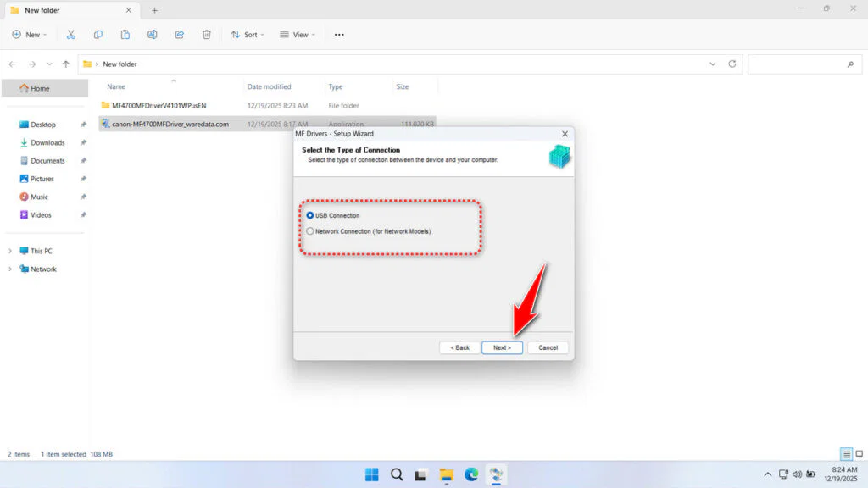The height and width of the screenshot is (488, 868).
Task: Refresh the current folder view
Action: pos(731,64)
